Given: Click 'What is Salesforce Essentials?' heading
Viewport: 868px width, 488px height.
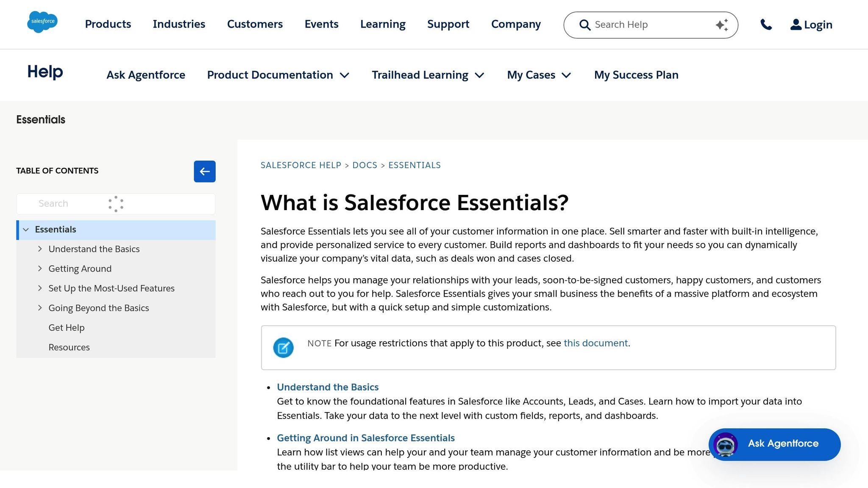Looking at the screenshot, I should tap(415, 202).
